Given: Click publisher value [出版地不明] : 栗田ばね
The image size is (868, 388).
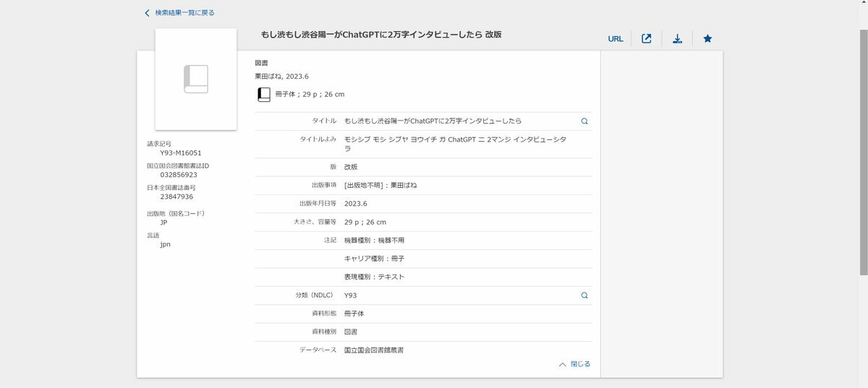Looking at the screenshot, I should coord(380,185).
